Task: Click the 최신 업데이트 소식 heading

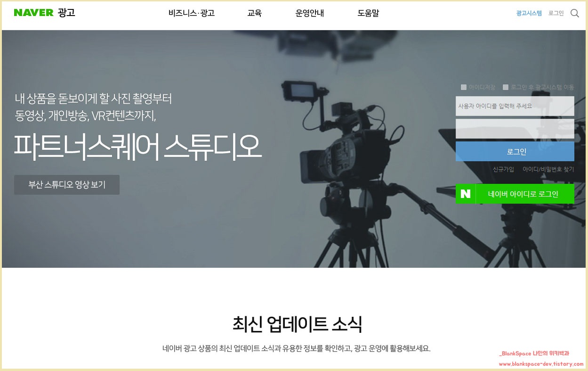Action: (297, 324)
